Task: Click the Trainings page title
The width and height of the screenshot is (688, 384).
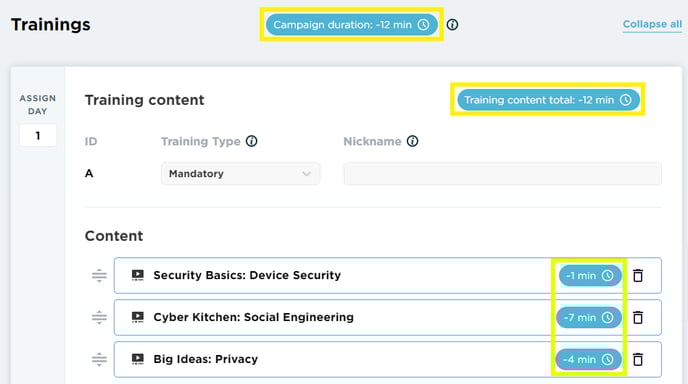Action: (51, 25)
